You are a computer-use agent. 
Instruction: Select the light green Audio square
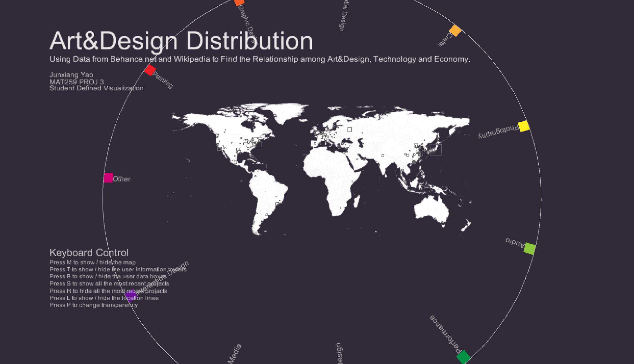[x=529, y=249]
